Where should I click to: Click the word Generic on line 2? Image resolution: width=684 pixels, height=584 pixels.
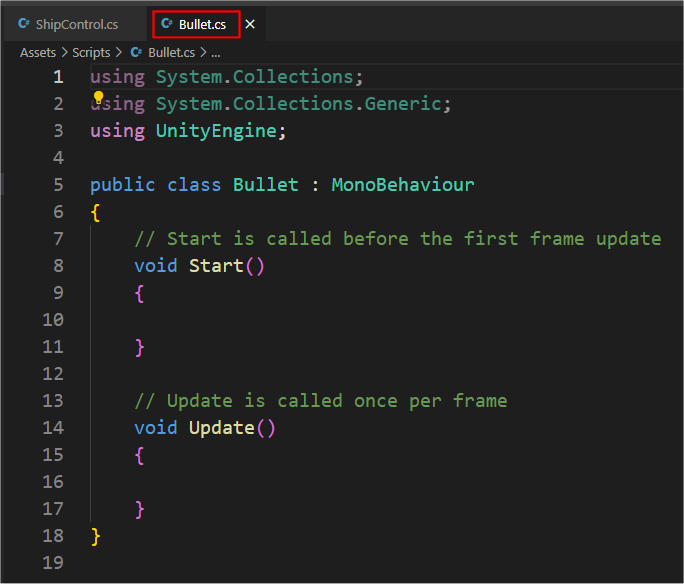(403, 104)
